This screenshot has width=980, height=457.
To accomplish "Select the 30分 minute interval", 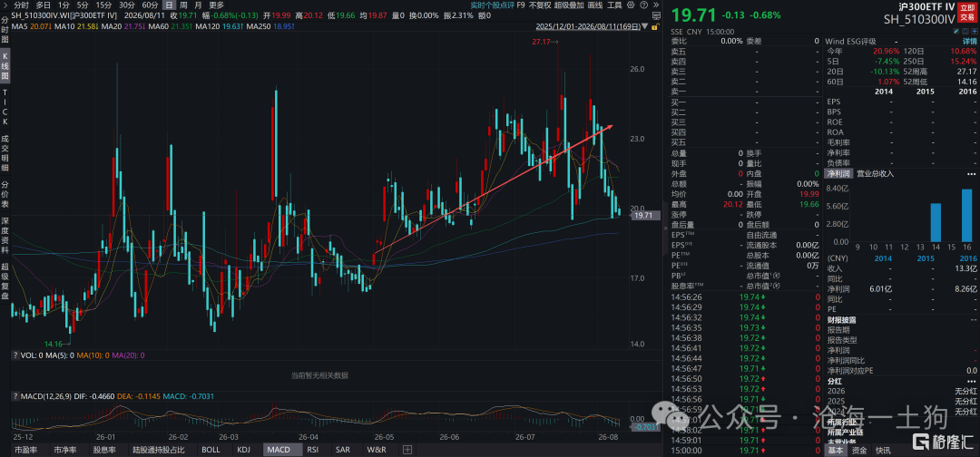I will coord(127,5).
